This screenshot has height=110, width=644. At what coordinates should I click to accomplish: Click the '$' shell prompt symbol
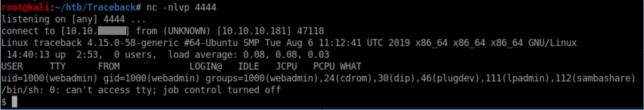point(4,102)
